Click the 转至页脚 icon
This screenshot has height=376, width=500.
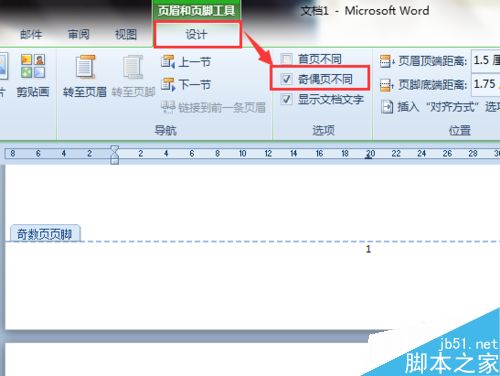pyautogui.click(x=133, y=67)
